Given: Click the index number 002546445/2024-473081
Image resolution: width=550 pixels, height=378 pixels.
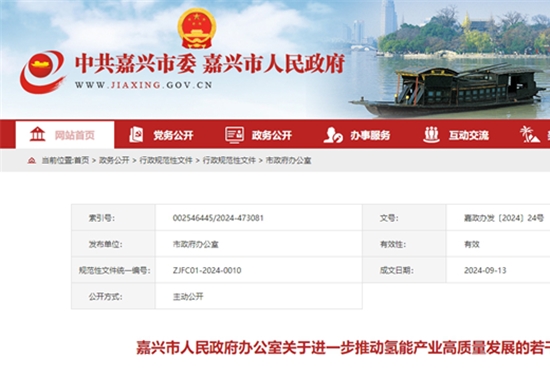Looking at the screenshot, I should pyautogui.click(x=218, y=218).
